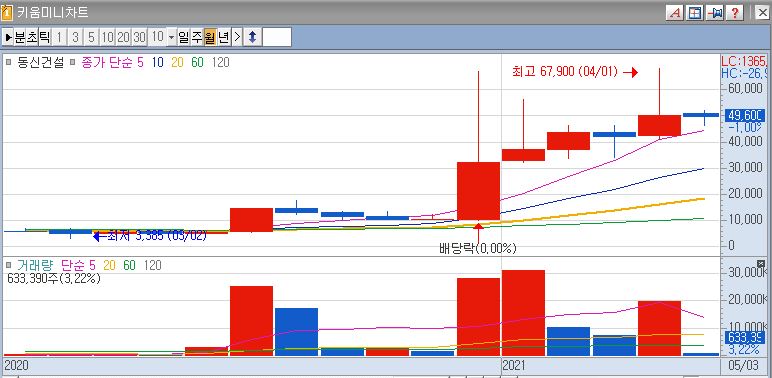Viewport: 772px width, 378px height.
Task: Click the black triangle at toolbar's left end
Action: tap(8, 37)
